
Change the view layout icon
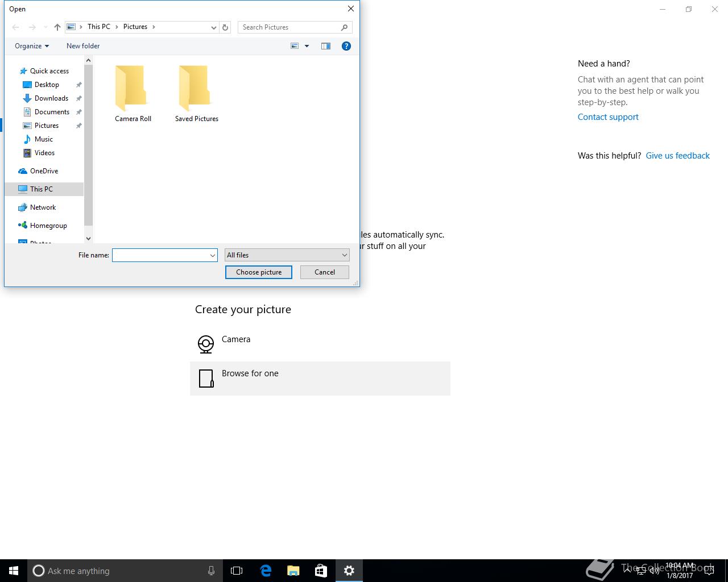point(295,46)
